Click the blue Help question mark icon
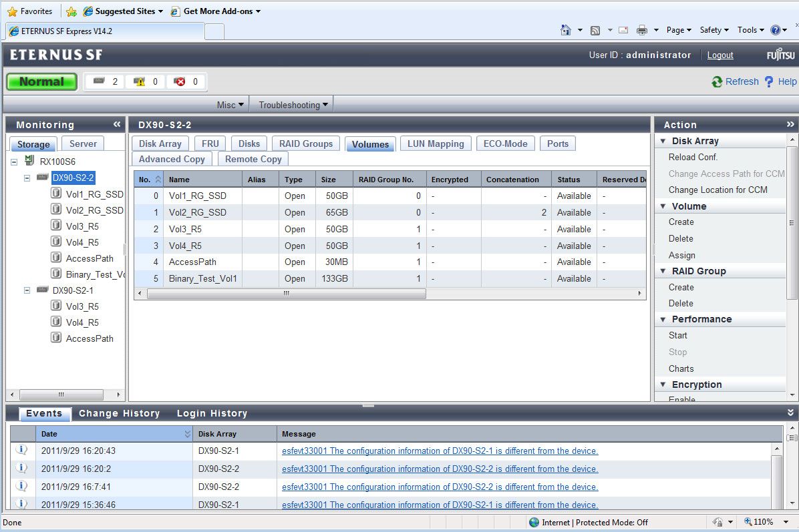This screenshot has width=799, height=532. (x=769, y=81)
